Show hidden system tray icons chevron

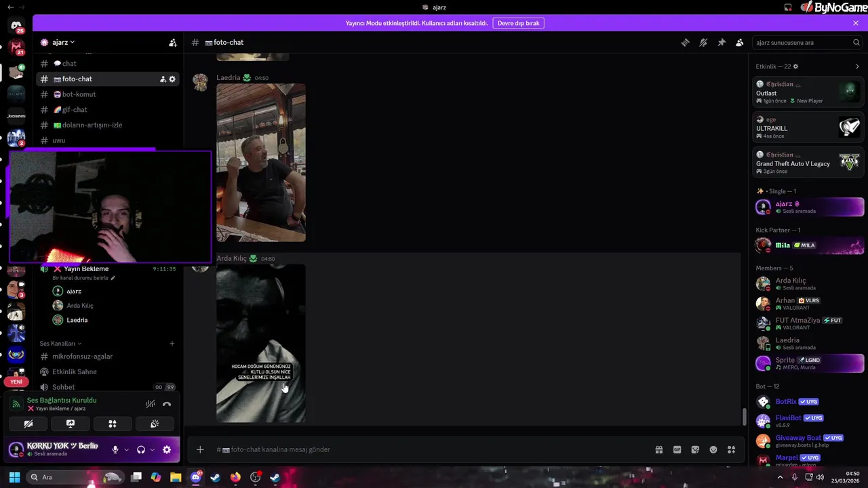click(780, 477)
